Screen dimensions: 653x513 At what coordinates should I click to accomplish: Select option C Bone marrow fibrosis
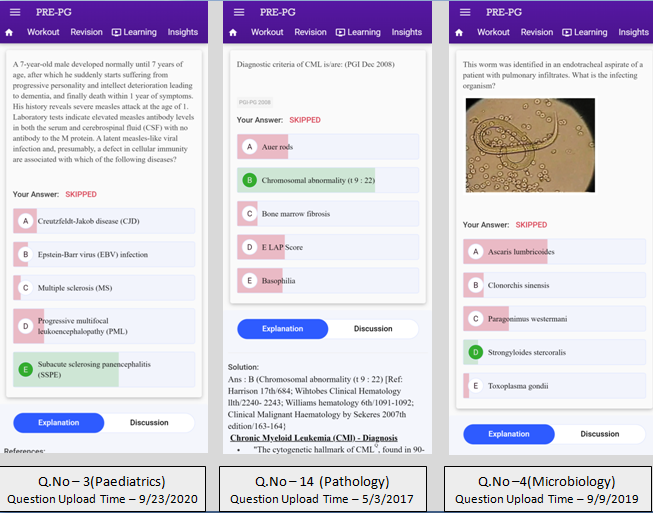328,214
